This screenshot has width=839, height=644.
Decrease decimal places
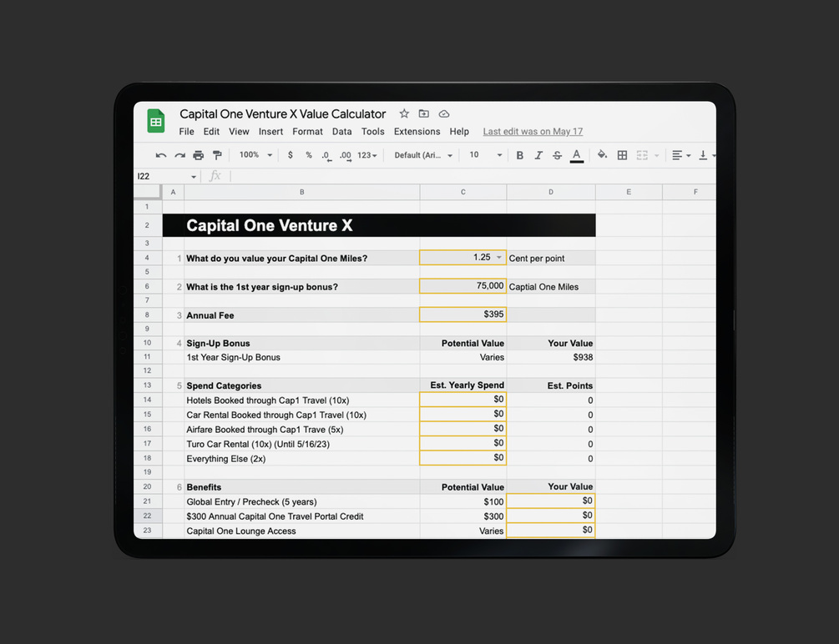pyautogui.click(x=326, y=156)
